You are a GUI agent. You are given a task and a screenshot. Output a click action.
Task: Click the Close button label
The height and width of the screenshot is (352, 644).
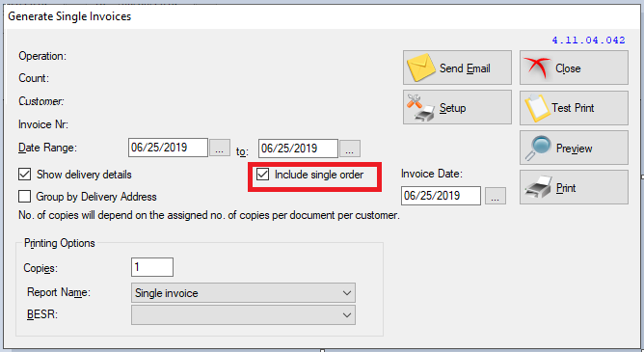pos(568,68)
